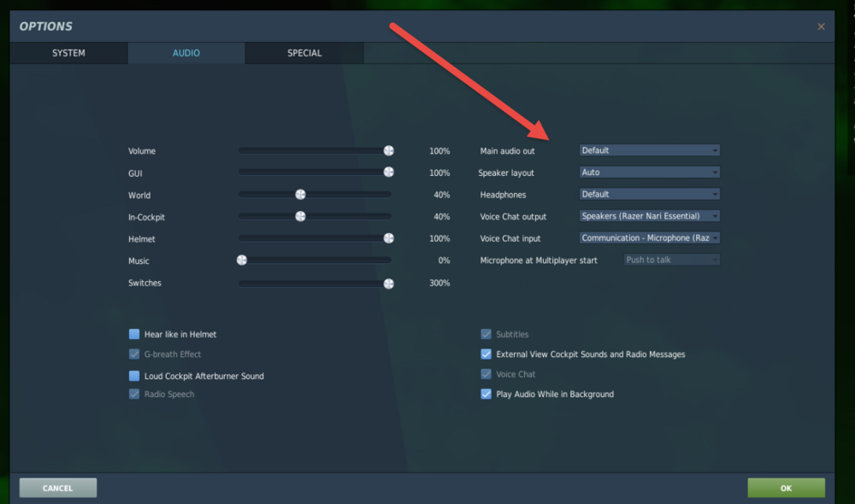Select the Audio tab

pyautogui.click(x=186, y=53)
